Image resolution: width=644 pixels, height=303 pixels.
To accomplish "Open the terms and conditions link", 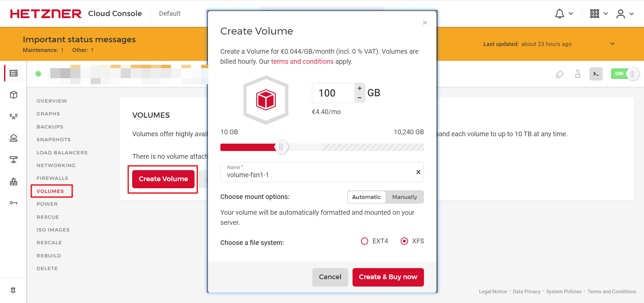I will (x=302, y=61).
